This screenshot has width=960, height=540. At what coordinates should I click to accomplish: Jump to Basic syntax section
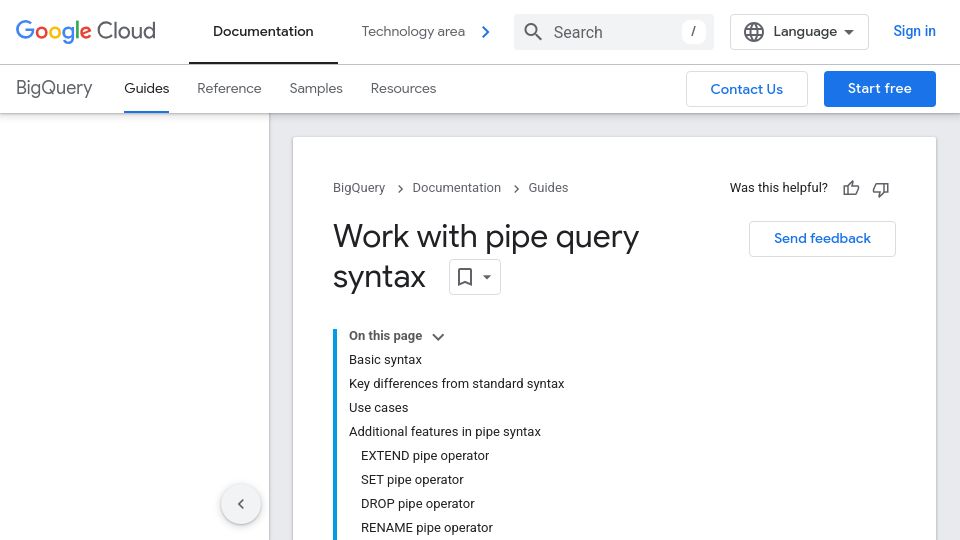pos(385,359)
